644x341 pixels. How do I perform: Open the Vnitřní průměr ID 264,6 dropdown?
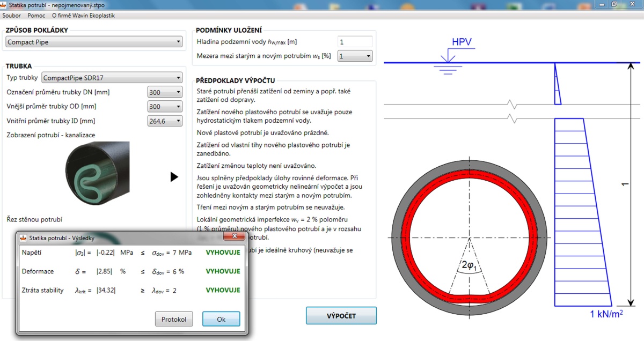click(x=164, y=121)
